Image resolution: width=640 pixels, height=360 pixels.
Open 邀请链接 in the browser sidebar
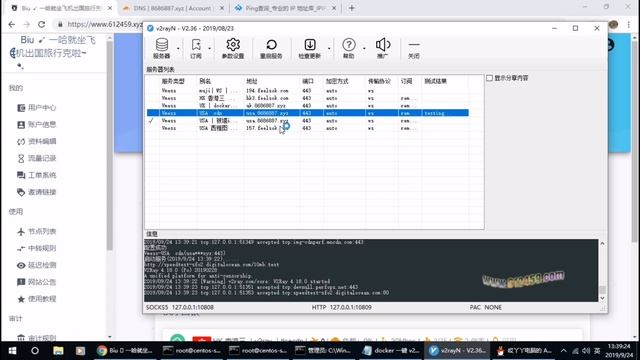36,192
